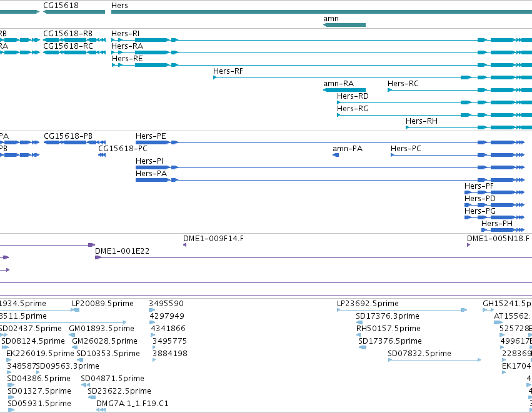Select the Hers-PE protein label

point(151,136)
